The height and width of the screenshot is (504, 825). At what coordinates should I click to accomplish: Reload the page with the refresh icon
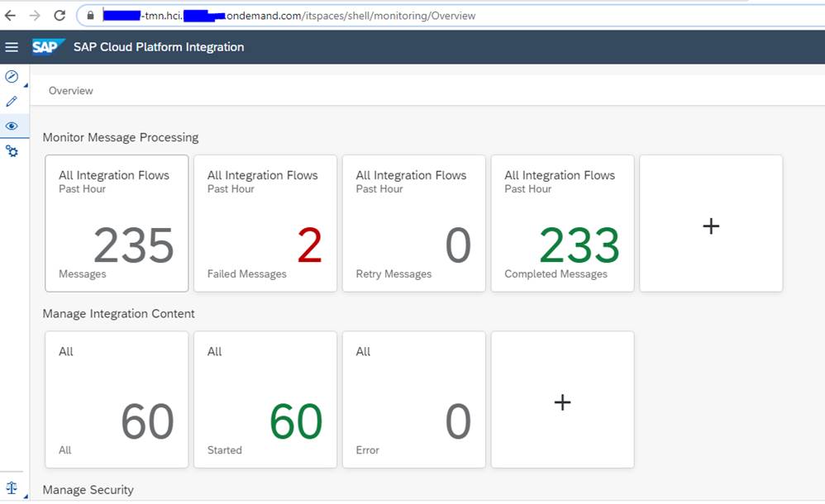60,16
